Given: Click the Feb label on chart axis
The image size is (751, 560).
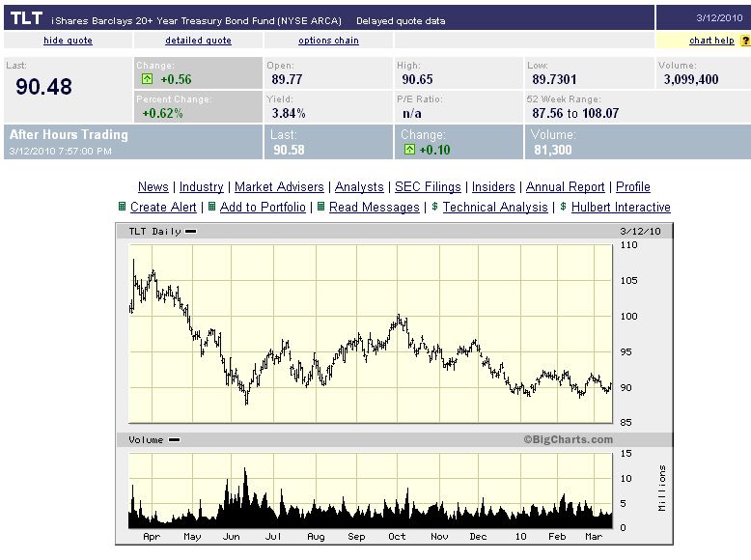Looking at the screenshot, I should pyautogui.click(x=557, y=537).
